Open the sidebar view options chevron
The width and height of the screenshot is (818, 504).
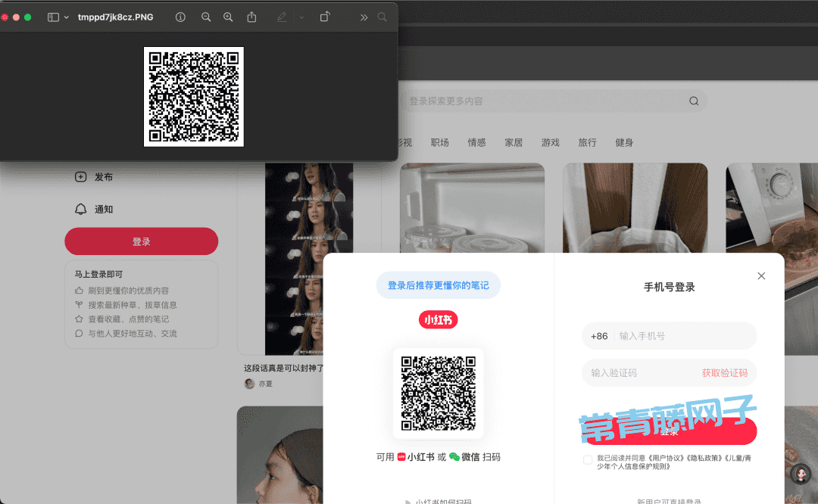[x=66, y=17]
